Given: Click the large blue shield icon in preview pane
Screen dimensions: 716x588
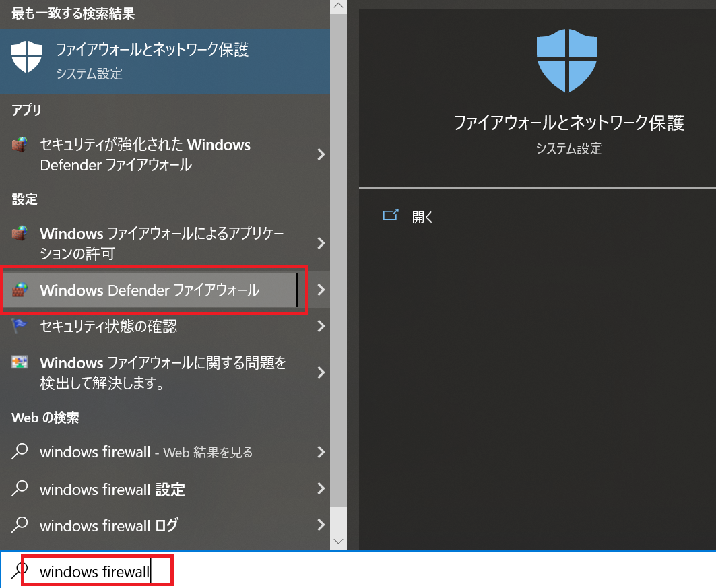Looking at the screenshot, I should point(566,61).
